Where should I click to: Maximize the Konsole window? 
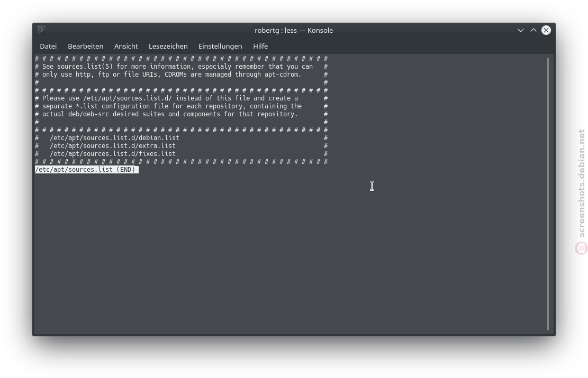point(533,30)
